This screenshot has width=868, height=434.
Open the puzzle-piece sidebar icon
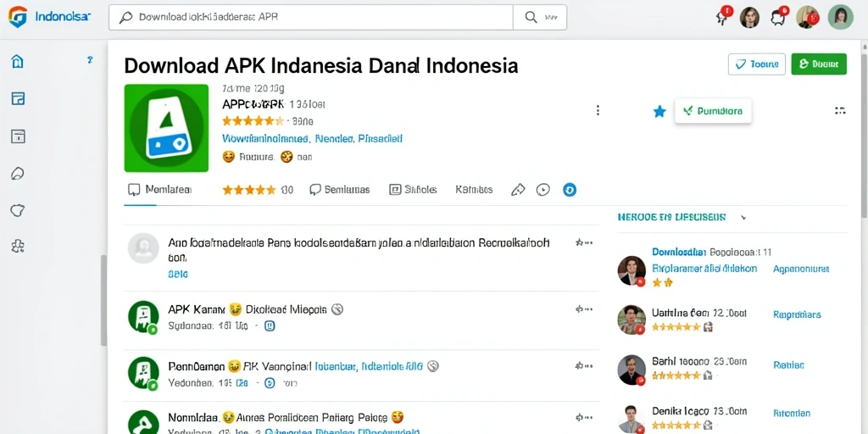[18, 246]
